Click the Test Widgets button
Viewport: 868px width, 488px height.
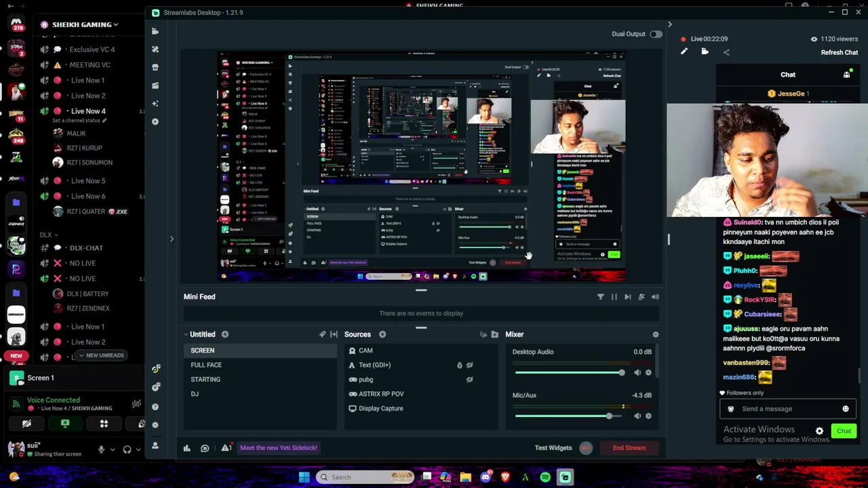(553, 448)
